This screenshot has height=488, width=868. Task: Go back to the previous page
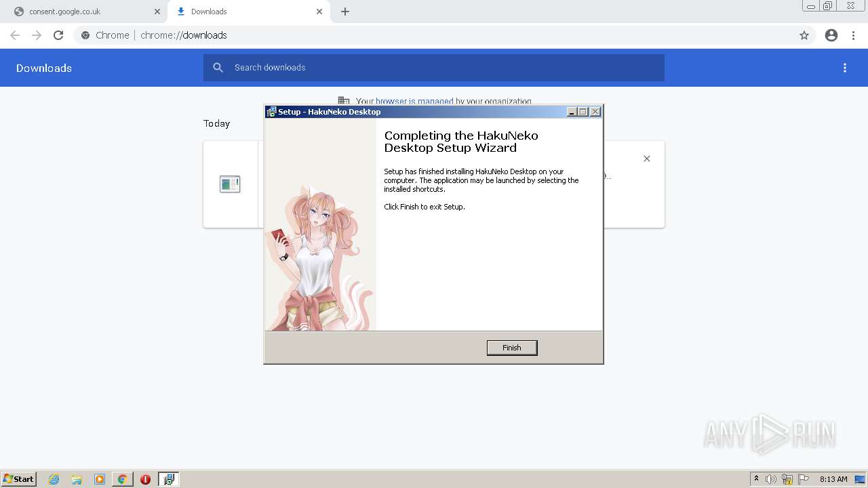[15, 35]
